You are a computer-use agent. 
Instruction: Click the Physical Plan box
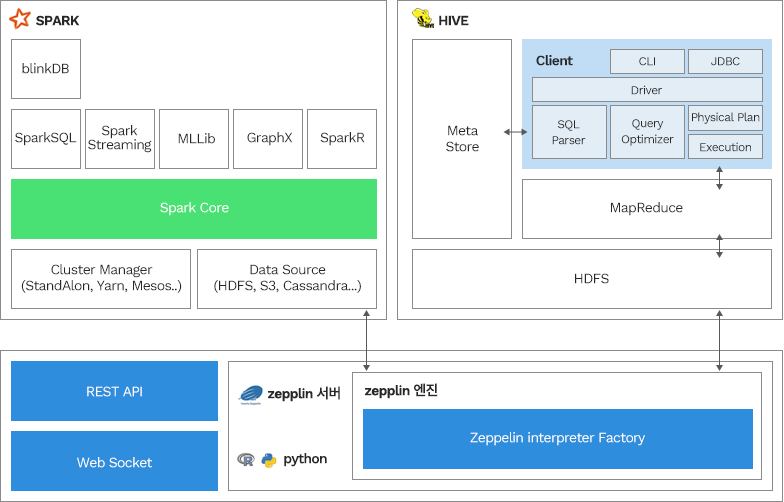click(726, 118)
